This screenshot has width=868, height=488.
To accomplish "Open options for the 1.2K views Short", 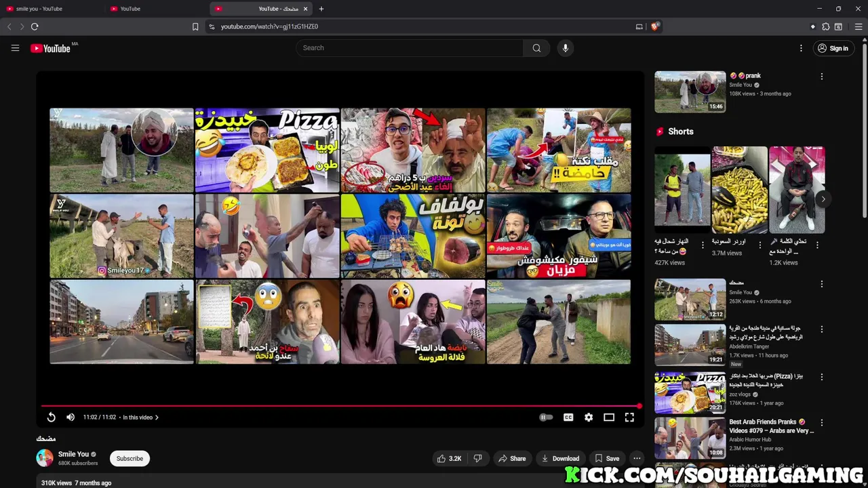I will click(x=817, y=245).
